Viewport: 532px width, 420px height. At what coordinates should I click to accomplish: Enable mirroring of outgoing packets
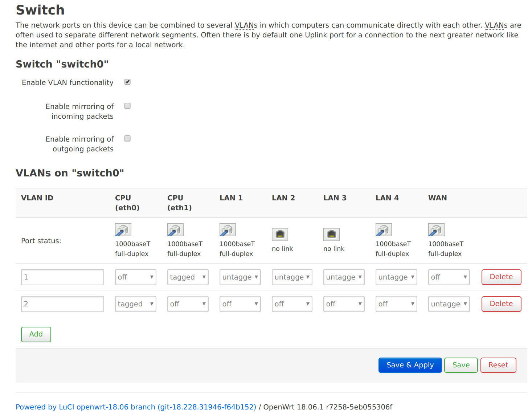(127, 139)
